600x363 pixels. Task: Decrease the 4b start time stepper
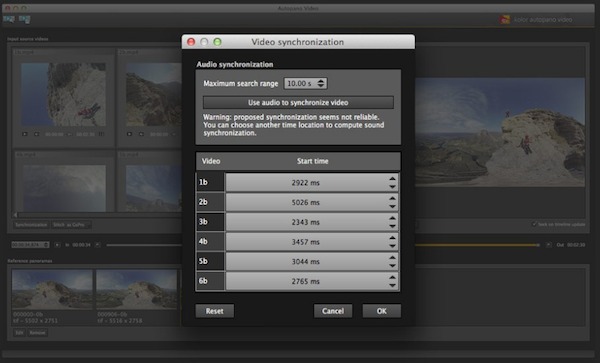pos(392,246)
